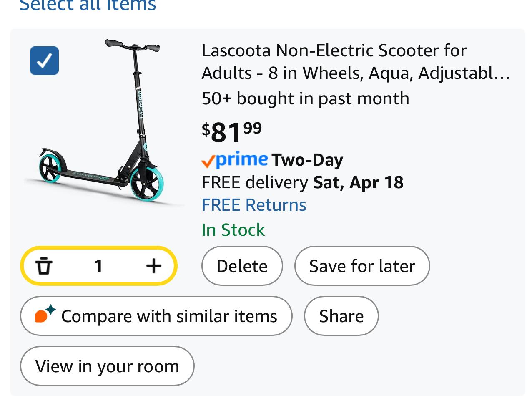Screen dimensions: 532x396
Task: Open the Lascoota Non-Electric Scooter title link
Action: [355, 62]
